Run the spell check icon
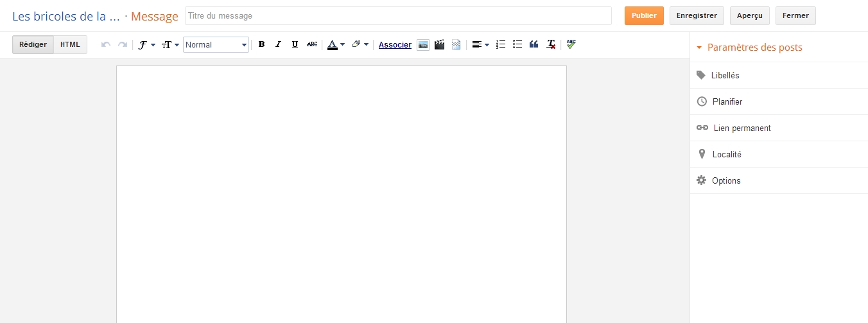 point(571,44)
